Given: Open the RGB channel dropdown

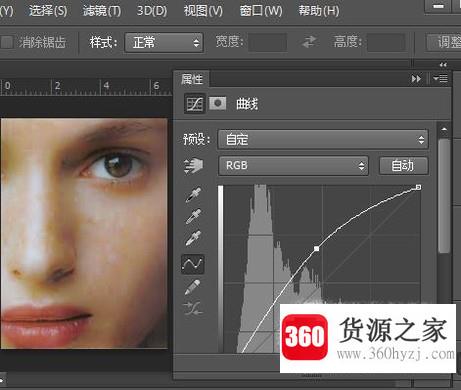Looking at the screenshot, I should pos(293,165).
